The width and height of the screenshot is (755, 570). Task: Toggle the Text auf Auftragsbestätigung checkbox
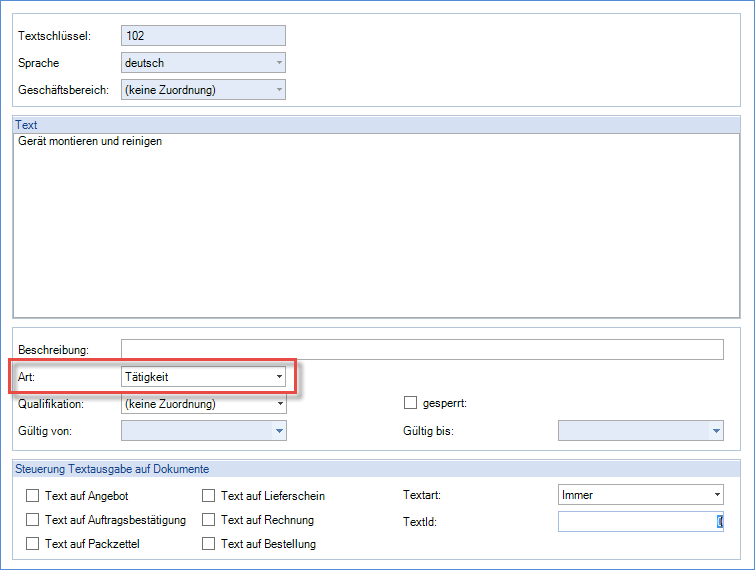[33, 520]
